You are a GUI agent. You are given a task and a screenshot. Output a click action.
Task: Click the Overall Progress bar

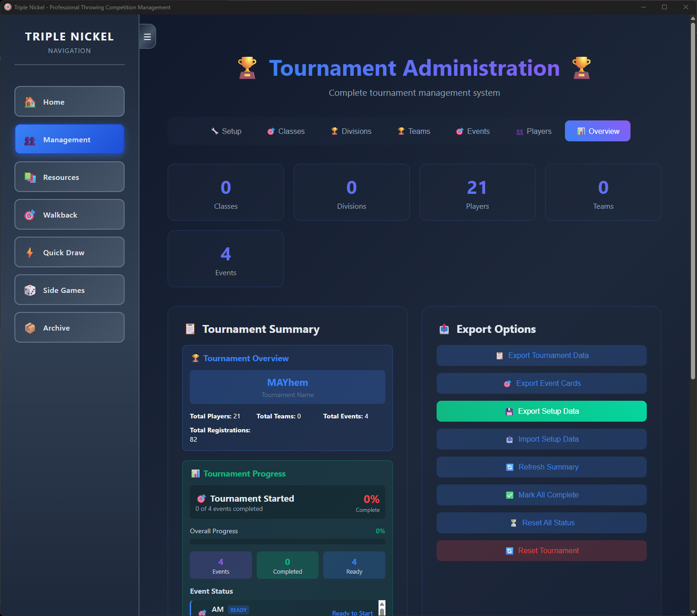[287, 542]
